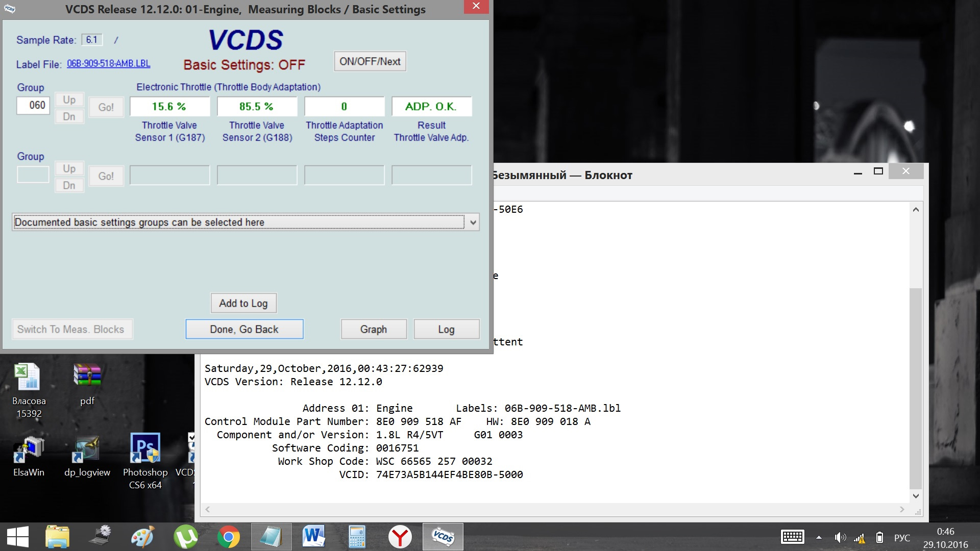Increase group number with Up button
The height and width of the screenshot is (551, 980).
[69, 100]
